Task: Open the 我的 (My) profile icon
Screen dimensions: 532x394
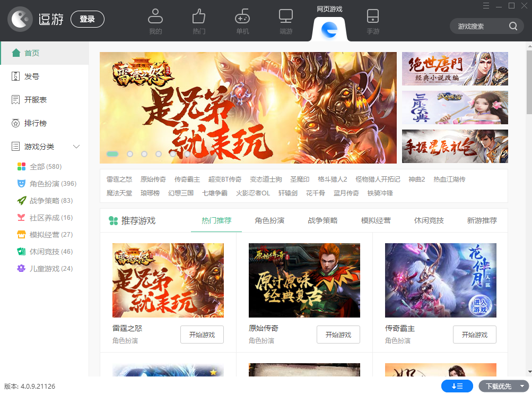Action: click(155, 16)
